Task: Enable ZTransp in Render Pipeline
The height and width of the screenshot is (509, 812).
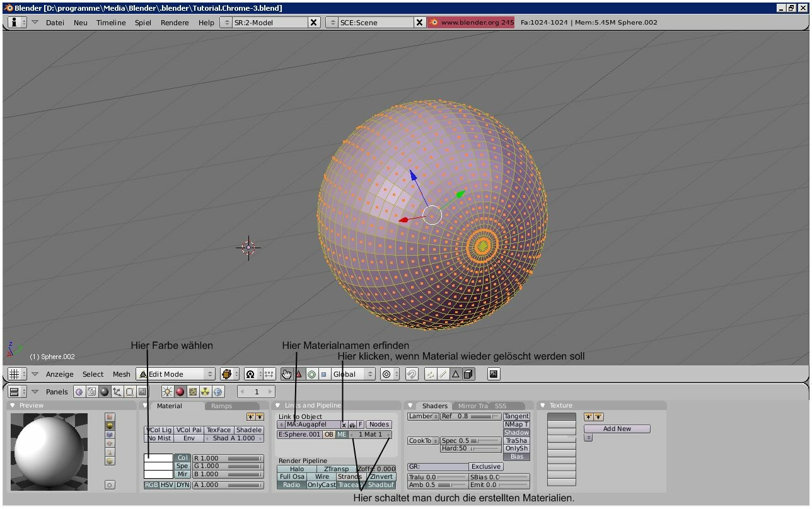Action: point(337,469)
